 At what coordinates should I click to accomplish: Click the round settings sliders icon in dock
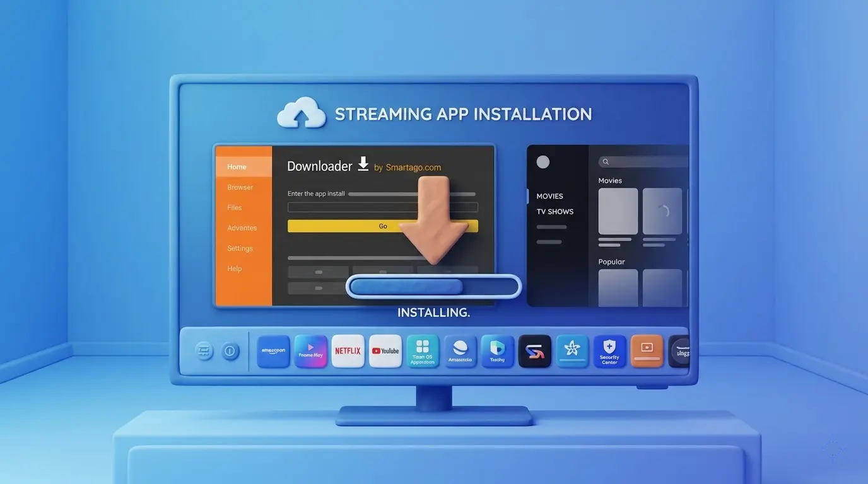[x=204, y=351]
